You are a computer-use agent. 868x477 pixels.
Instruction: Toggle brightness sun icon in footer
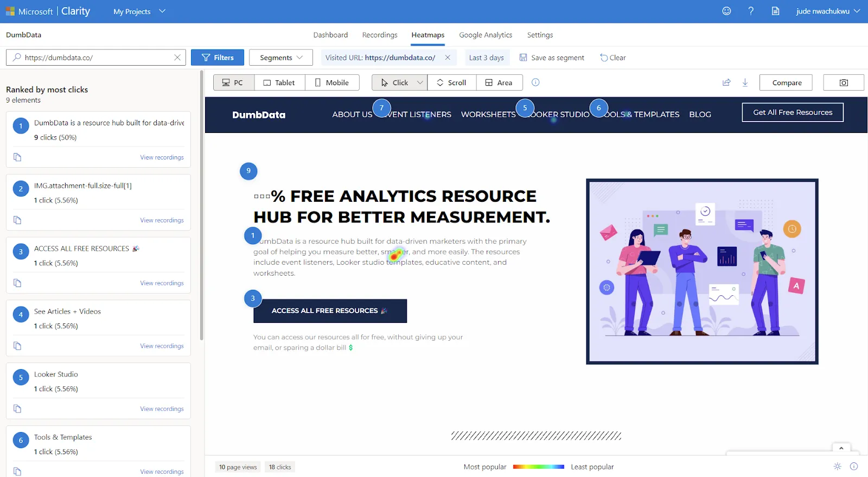838,467
